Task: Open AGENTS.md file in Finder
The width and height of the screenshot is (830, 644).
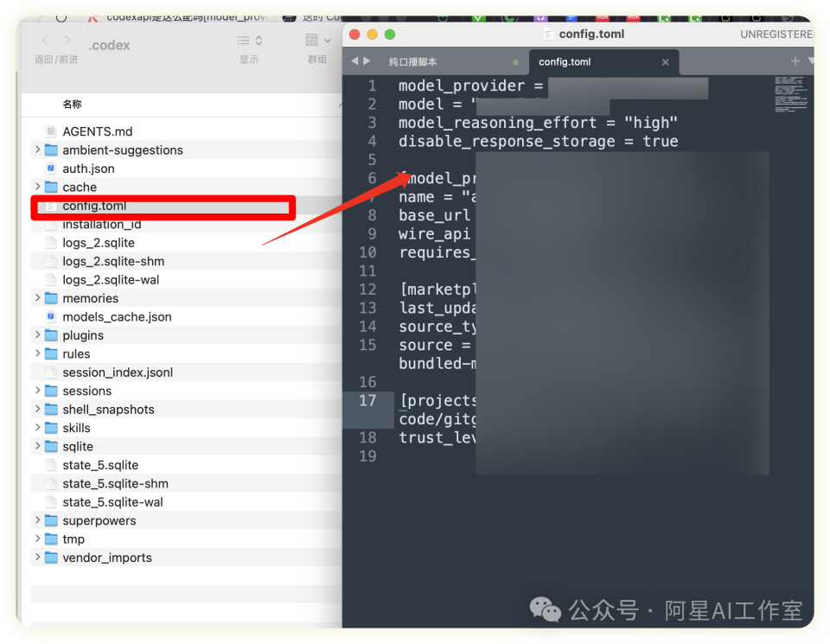Action: pyautogui.click(x=98, y=131)
